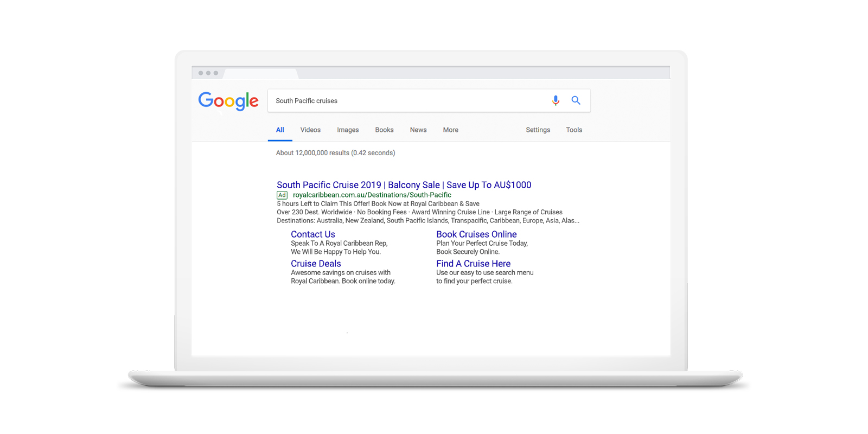This screenshot has height=434, width=868.
Task: Open the Books tab
Action: [x=384, y=130]
